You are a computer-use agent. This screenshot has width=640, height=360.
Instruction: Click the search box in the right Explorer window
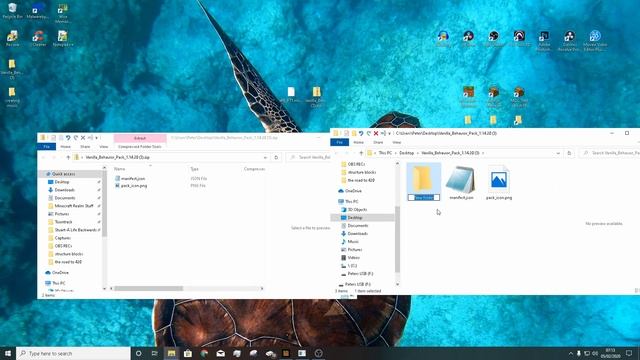click(610, 153)
